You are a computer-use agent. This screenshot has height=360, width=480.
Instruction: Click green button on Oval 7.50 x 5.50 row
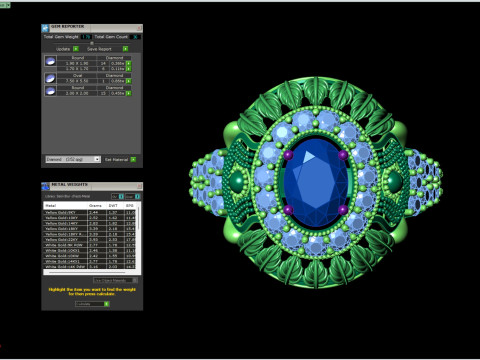click(129, 81)
